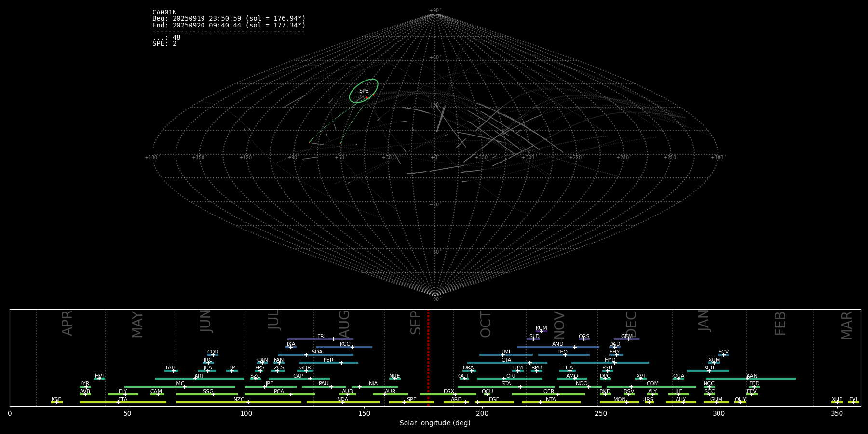This screenshot has width=868, height=434.
Task: Click the SPE radiant label inside the green ellipse
Action: coord(364,91)
